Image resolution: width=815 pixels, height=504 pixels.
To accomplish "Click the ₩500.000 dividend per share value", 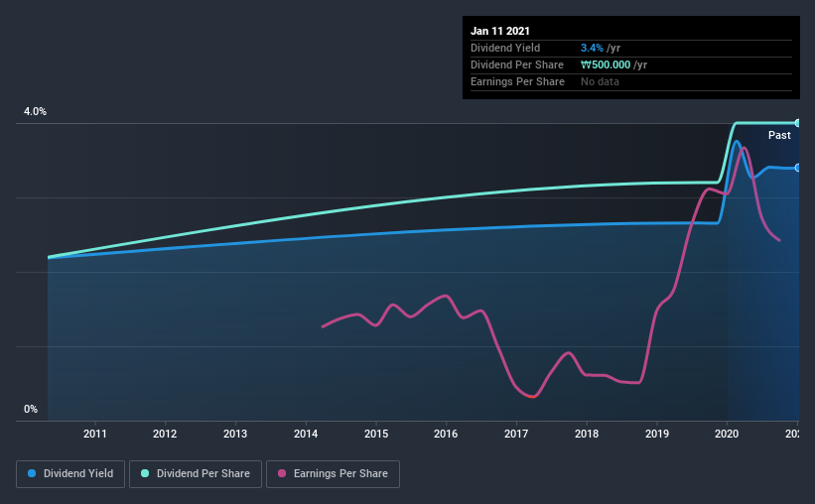I will [x=606, y=64].
